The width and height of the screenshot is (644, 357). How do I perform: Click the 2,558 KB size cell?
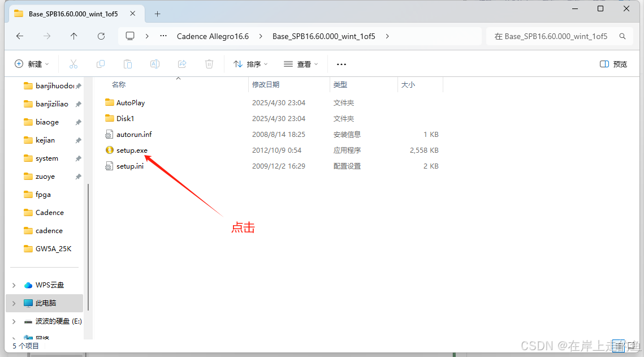[424, 150]
